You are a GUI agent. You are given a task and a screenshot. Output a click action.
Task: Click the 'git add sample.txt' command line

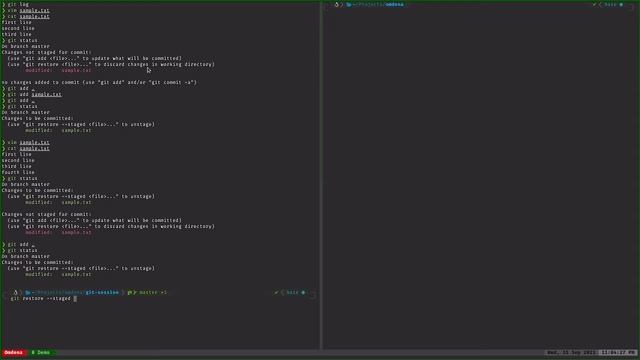coord(34,94)
